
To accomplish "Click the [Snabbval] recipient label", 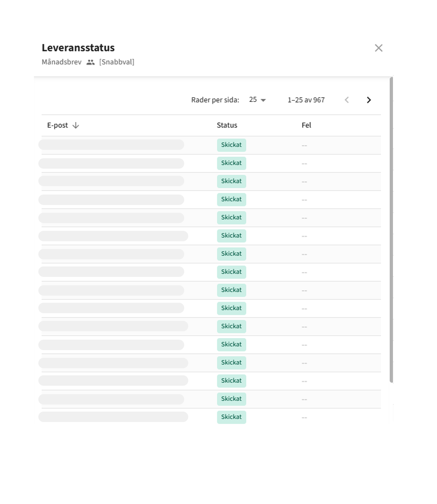I will [x=117, y=62].
